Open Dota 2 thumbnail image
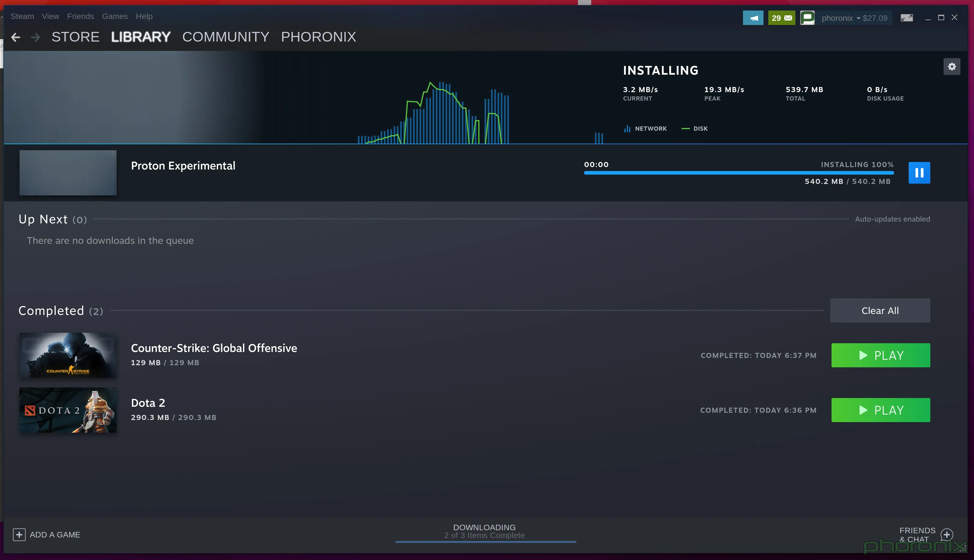The image size is (974, 560). click(68, 410)
